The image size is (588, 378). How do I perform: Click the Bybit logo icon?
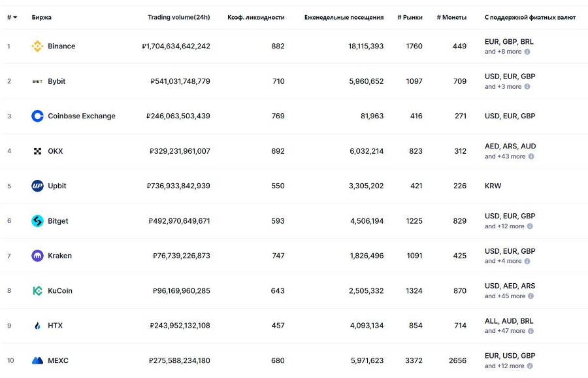click(x=37, y=82)
